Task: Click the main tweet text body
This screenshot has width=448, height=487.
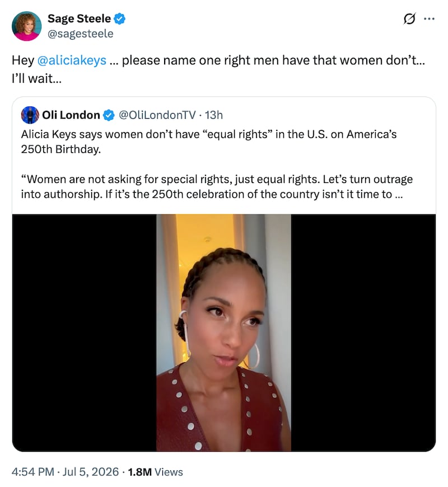Action: (x=218, y=69)
